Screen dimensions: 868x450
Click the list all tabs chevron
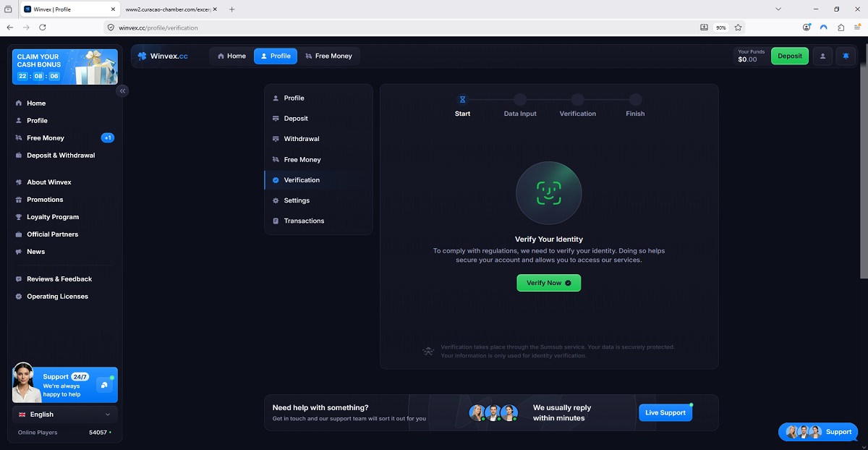point(778,9)
